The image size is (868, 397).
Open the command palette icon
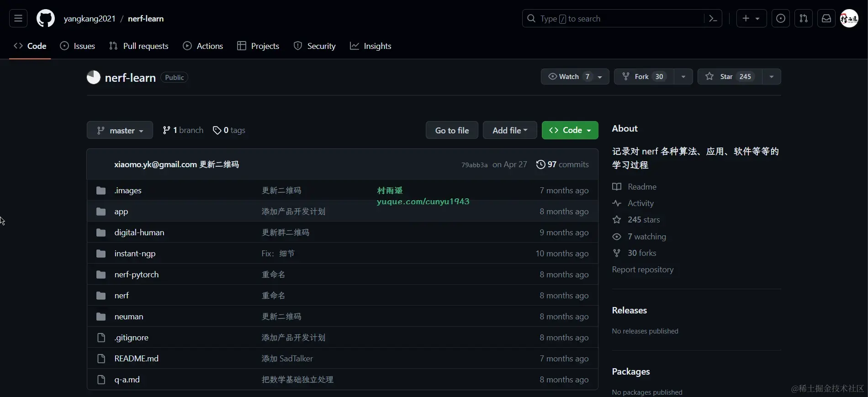pyautogui.click(x=713, y=18)
